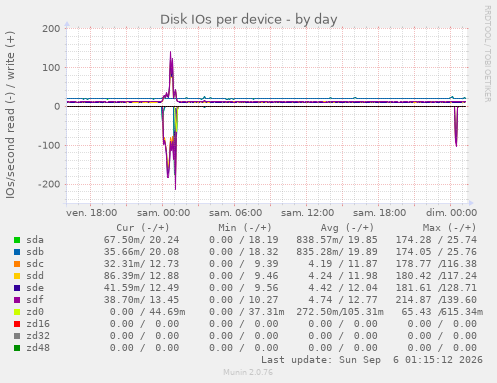Click sda average value '838.57m/ 19.85'

tap(337, 240)
